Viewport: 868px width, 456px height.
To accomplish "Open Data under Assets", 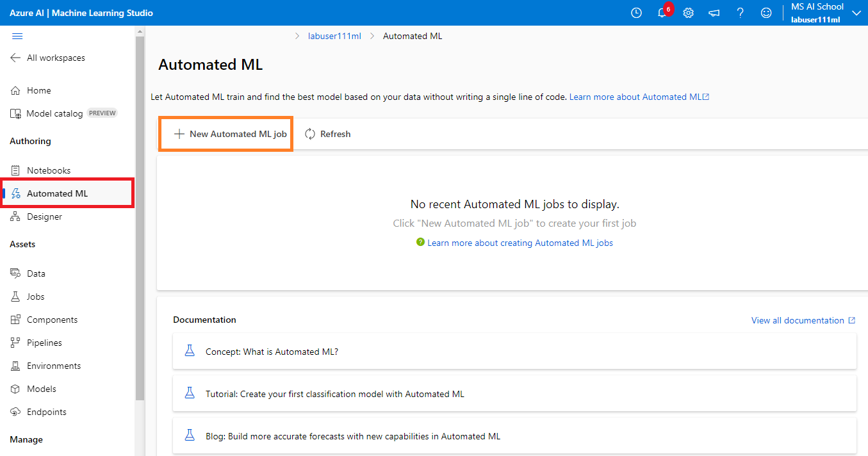I will click(36, 273).
